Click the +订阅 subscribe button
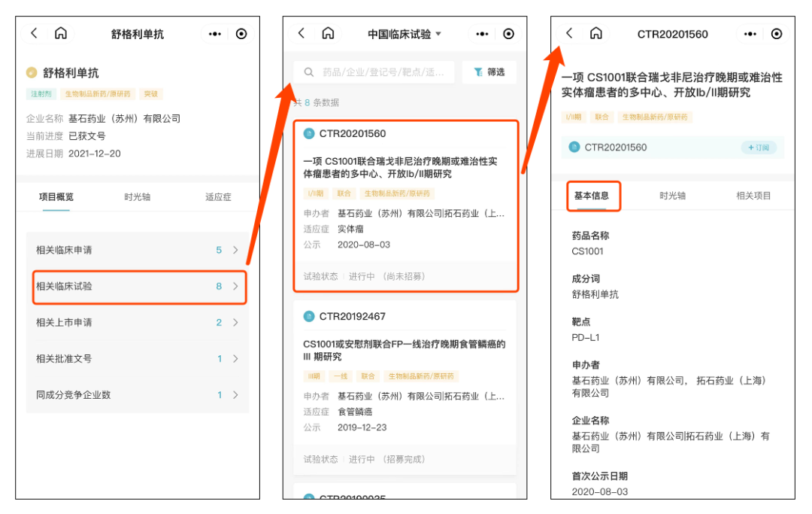This screenshot has height=514, width=812. tap(759, 148)
